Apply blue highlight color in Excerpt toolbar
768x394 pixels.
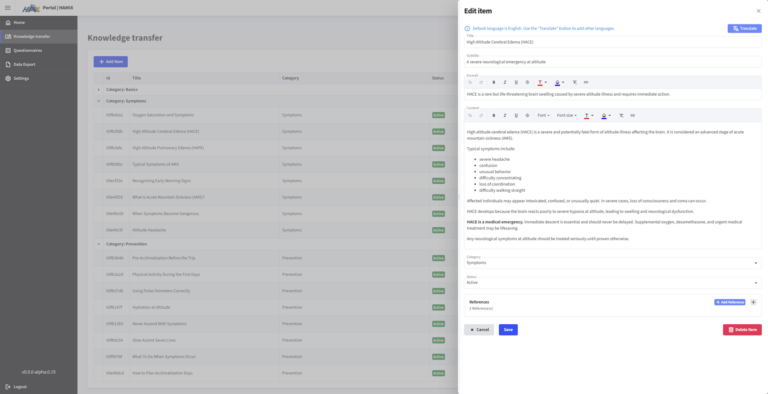[557, 82]
